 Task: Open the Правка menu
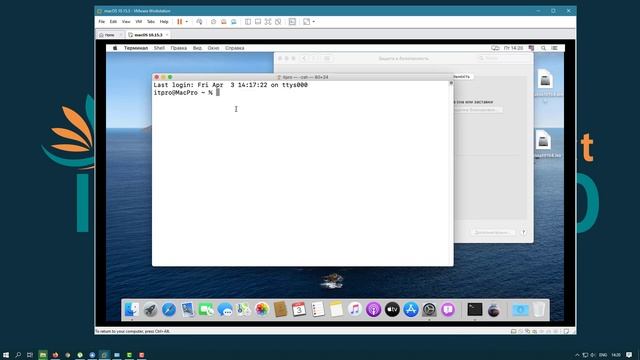(x=178, y=48)
